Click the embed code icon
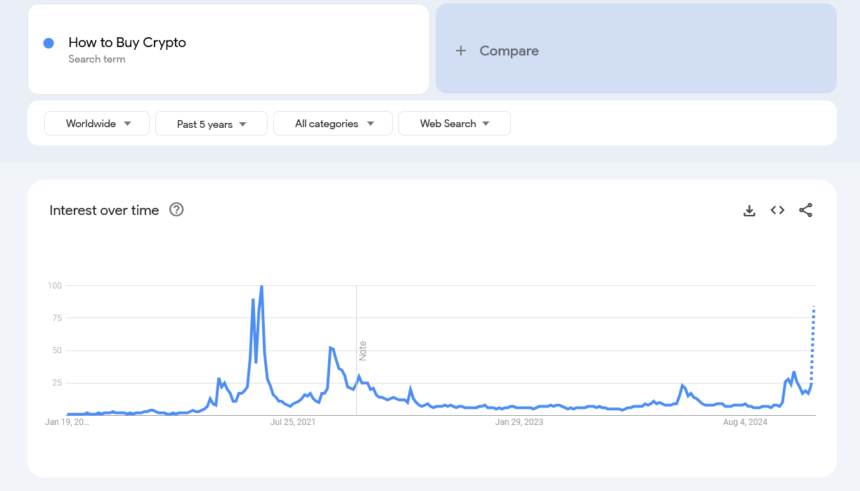The height and width of the screenshot is (491, 860). pyautogui.click(x=777, y=210)
